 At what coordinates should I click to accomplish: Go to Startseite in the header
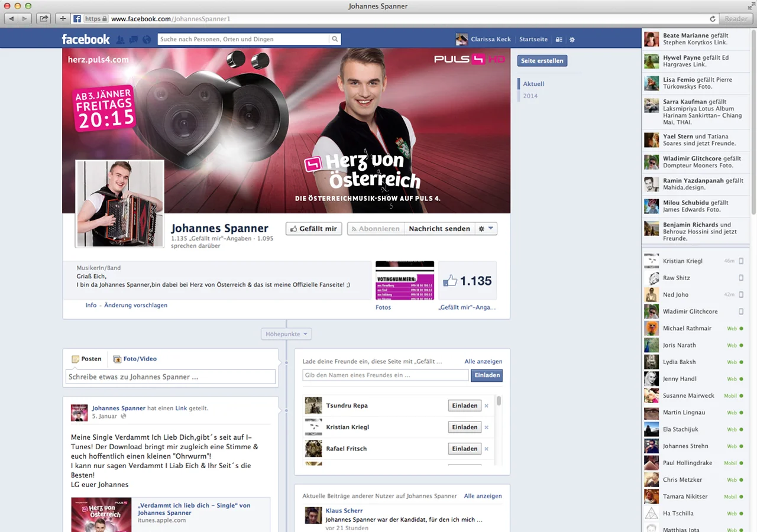pos(533,40)
